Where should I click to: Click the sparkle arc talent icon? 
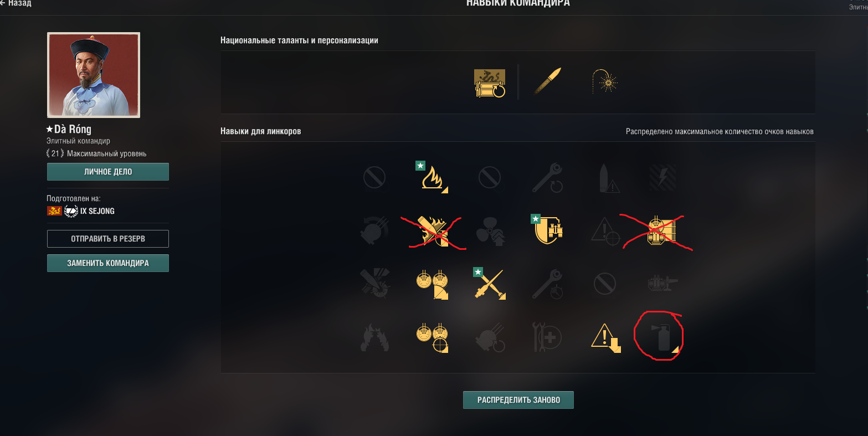[x=605, y=82]
